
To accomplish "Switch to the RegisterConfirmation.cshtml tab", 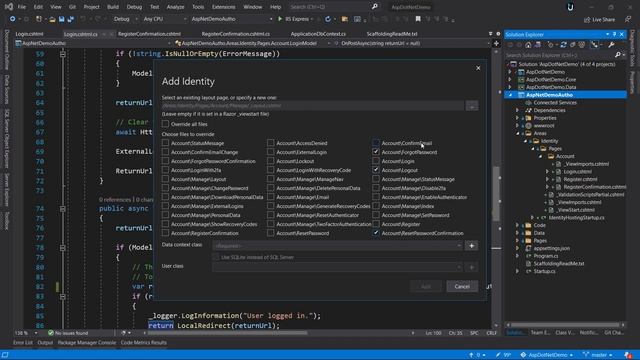I will click(x=149, y=34).
